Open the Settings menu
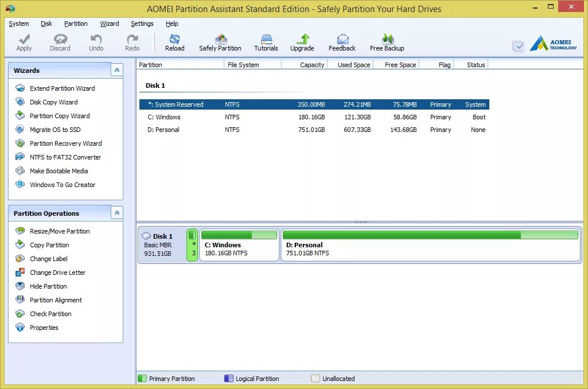Viewport: 588px width, 389px height. (142, 24)
